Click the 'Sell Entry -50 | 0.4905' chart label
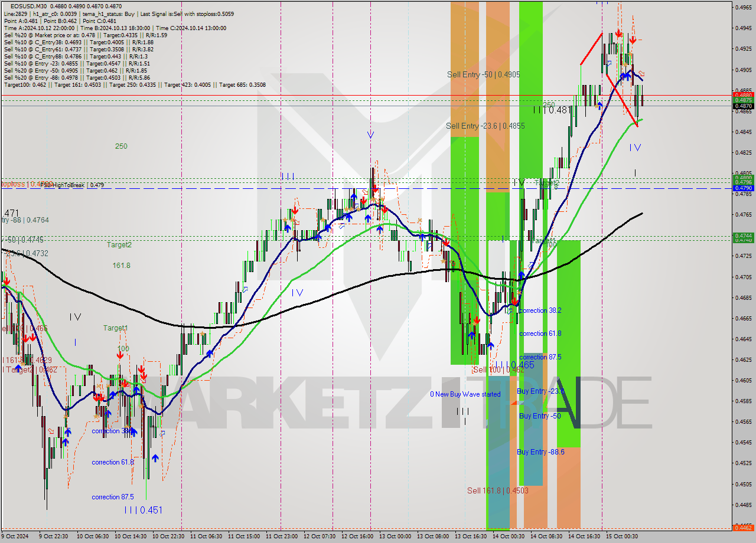The image size is (756, 543). tap(484, 74)
